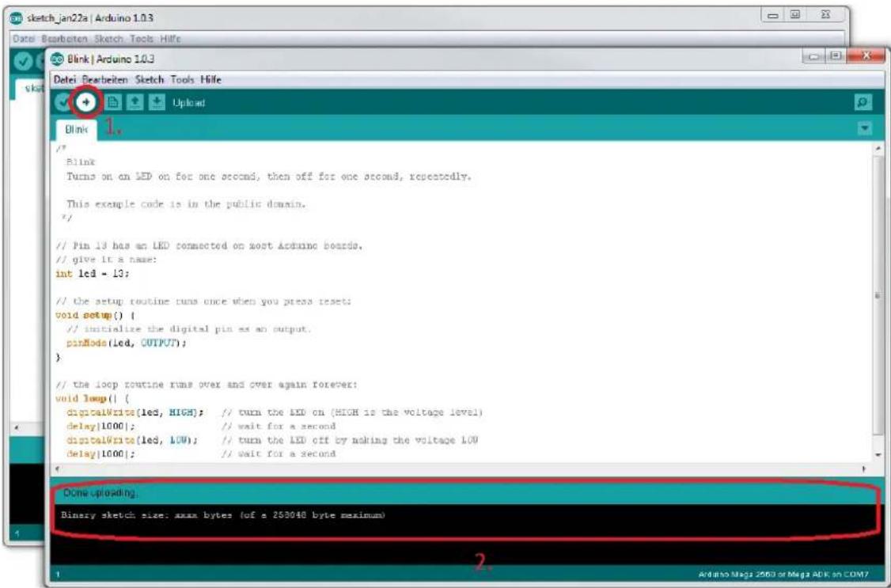The height and width of the screenshot is (588, 891).
Task: Click the Verify icon in sketch_jan22a window
Action: tap(22, 62)
